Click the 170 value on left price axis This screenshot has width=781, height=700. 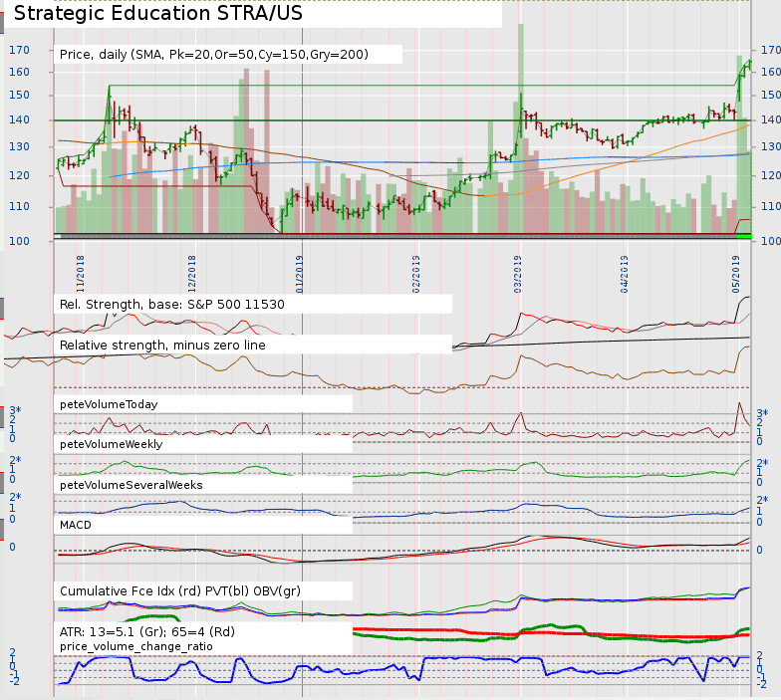click(x=19, y=50)
